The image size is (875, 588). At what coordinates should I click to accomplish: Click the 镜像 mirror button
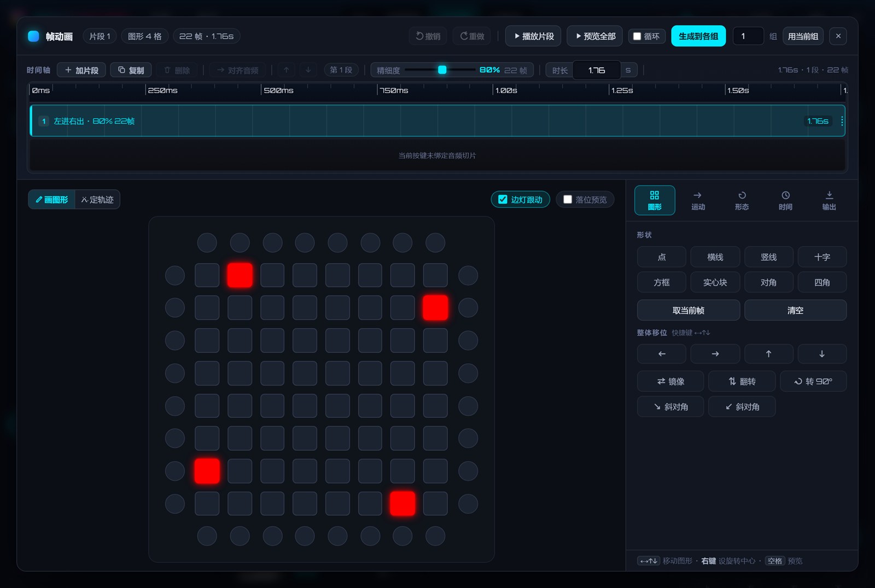click(x=670, y=381)
